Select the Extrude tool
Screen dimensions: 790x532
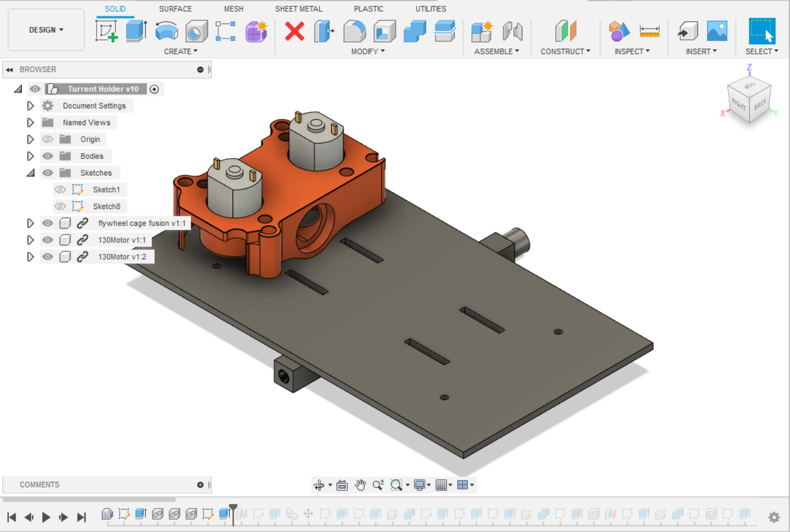[136, 31]
